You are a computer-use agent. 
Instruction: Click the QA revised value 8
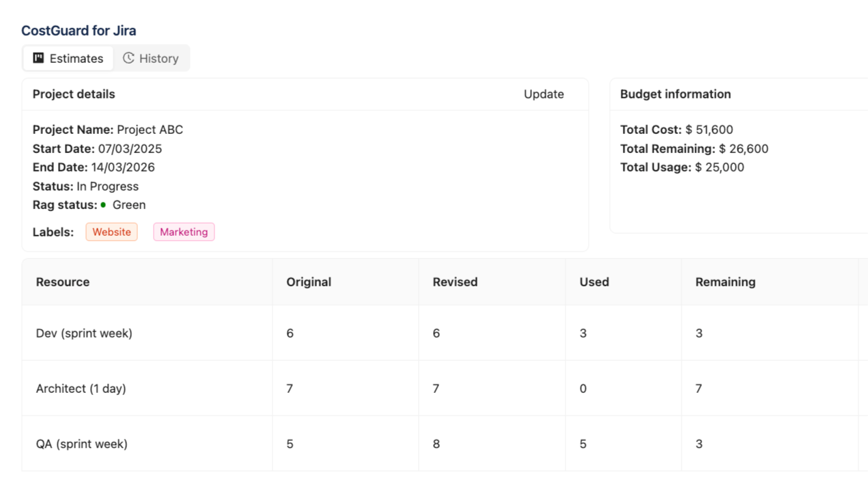click(436, 444)
